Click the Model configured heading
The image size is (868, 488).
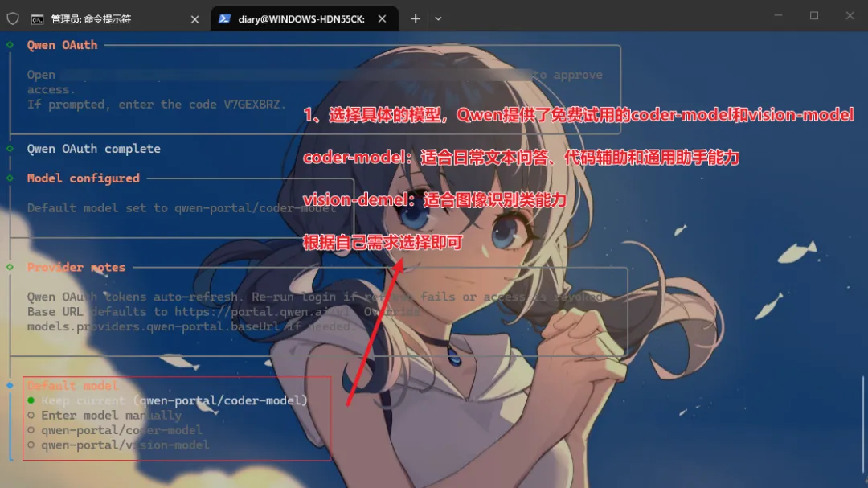pos(83,178)
